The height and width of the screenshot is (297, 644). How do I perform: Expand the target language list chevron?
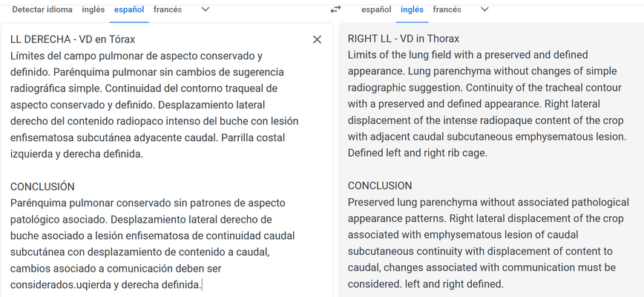tap(484, 10)
